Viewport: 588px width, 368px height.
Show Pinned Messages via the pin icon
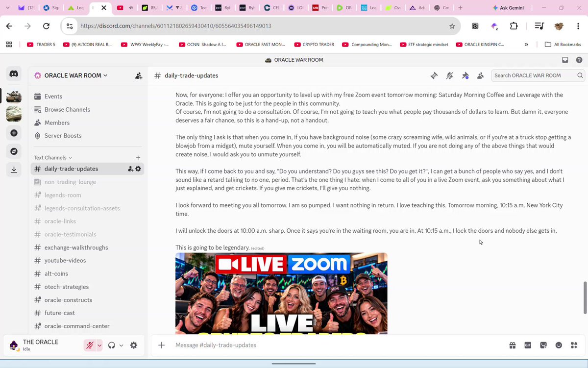[x=465, y=75]
